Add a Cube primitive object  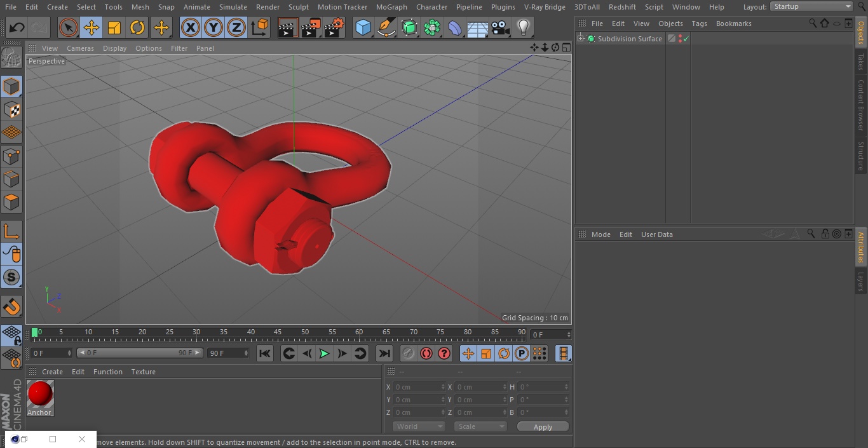tap(363, 27)
